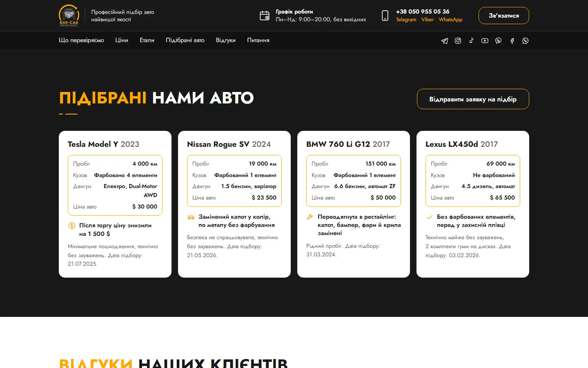Click the wrench icon on BMW card
This screenshot has width=588, height=368.
click(310, 217)
